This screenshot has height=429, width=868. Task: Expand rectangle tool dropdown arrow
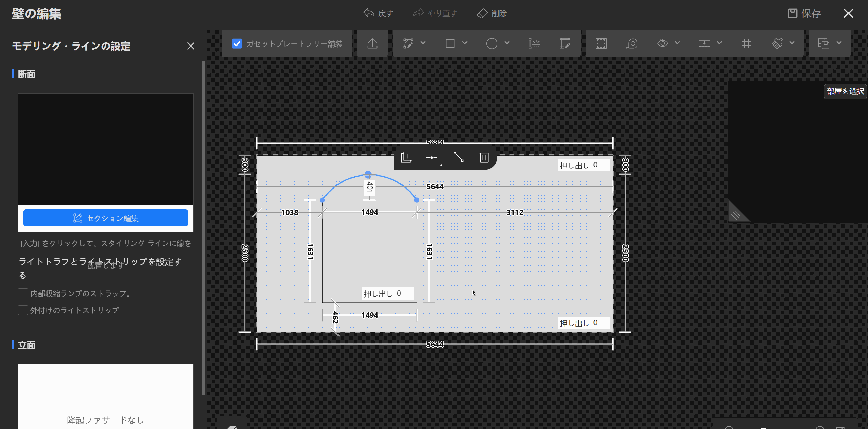click(x=465, y=43)
